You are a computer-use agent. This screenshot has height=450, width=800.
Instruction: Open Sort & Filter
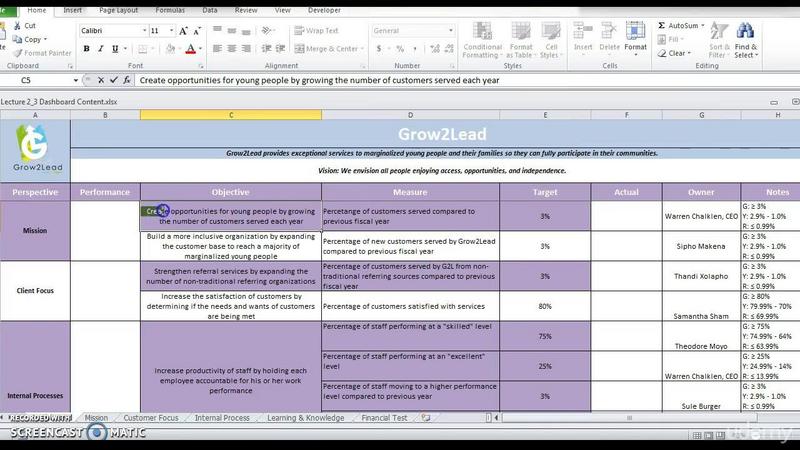[719, 40]
